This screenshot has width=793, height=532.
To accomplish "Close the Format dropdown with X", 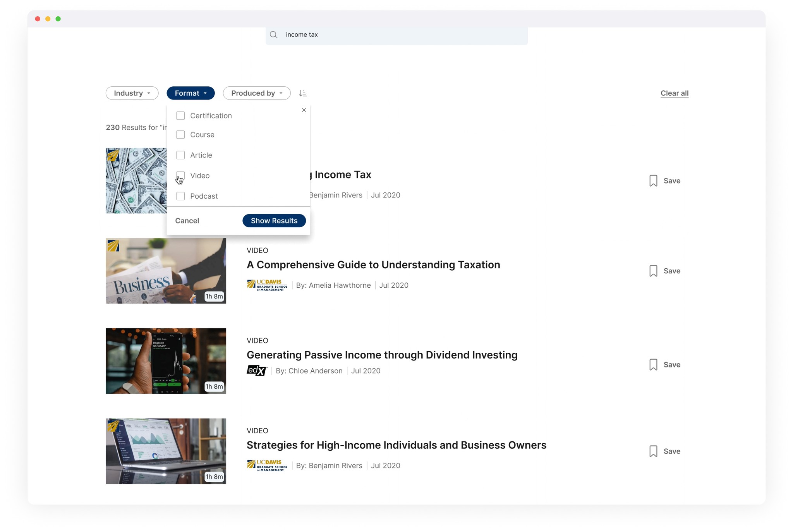I will [x=304, y=110].
